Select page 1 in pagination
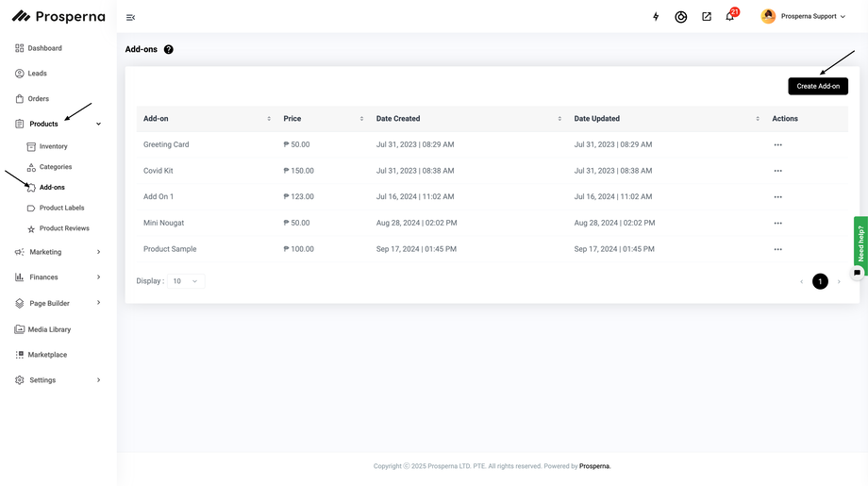Viewport: 868px width, 486px height. point(820,281)
